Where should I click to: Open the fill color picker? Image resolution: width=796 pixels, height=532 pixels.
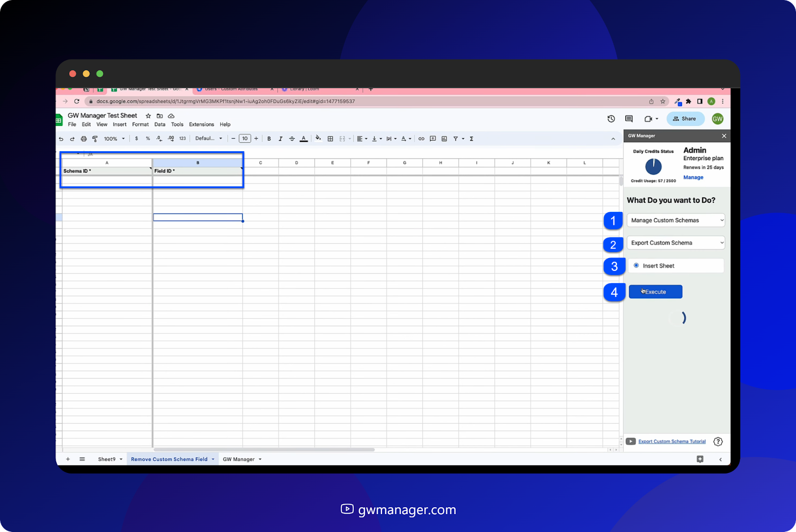click(318, 139)
